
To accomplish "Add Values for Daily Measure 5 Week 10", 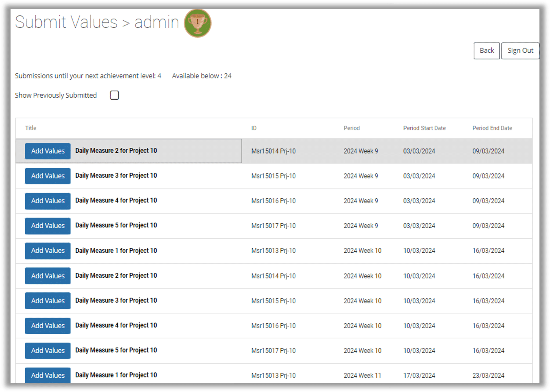I will (x=48, y=351).
